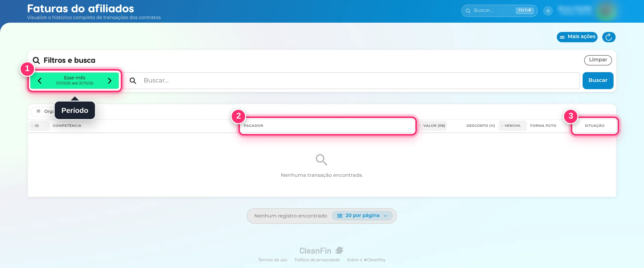
Task: Click the blue Buscar button
Action: coord(598,80)
